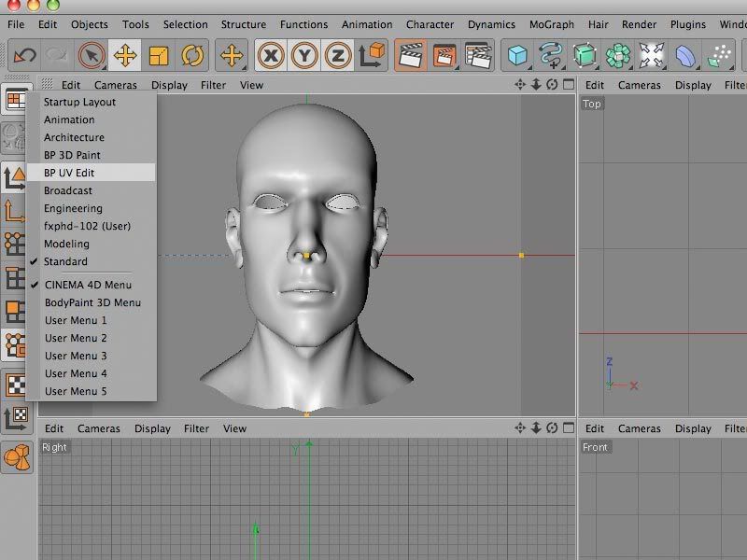Open the MoGraph menu
This screenshot has height=560, width=747.
[552, 24]
